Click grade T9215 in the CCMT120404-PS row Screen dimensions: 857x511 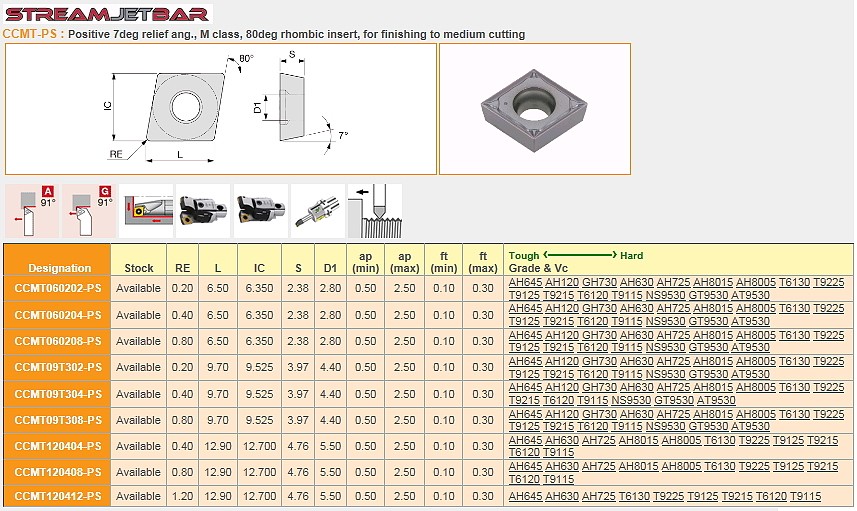[822, 440]
